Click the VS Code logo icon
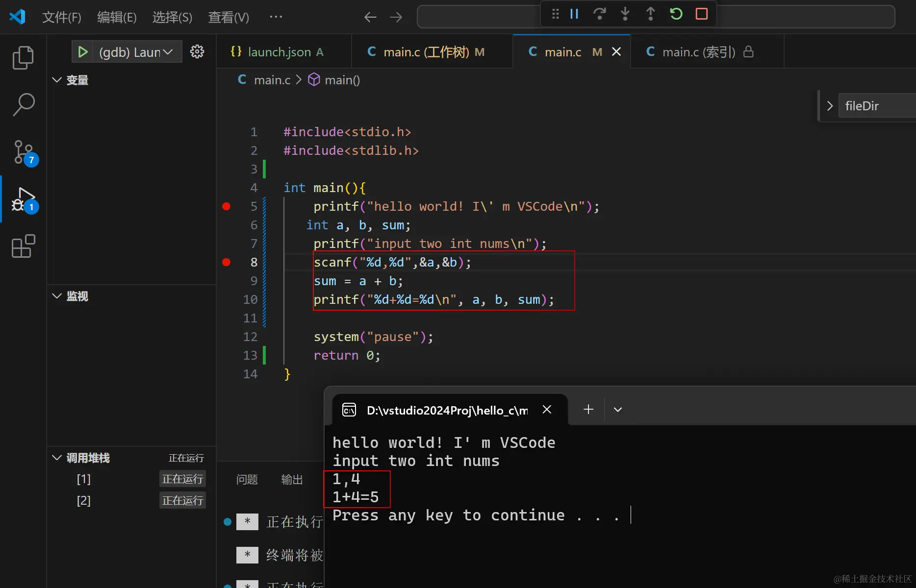The image size is (916, 588). 18,17
